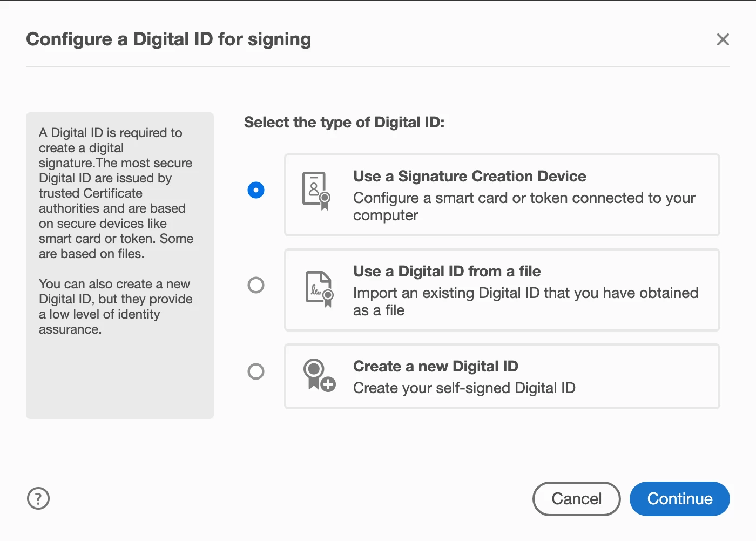Click the 'Import an existing Digital ID' description
756x541 pixels.
(x=525, y=301)
